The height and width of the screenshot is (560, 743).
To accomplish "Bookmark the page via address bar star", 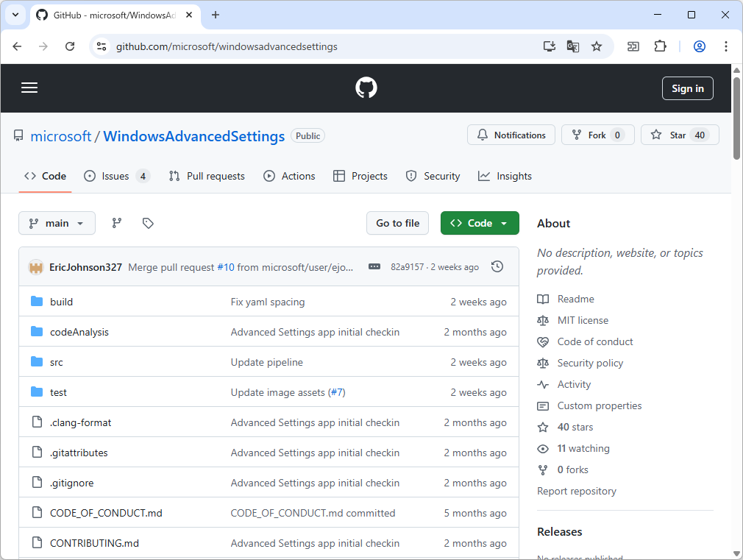I will click(597, 46).
